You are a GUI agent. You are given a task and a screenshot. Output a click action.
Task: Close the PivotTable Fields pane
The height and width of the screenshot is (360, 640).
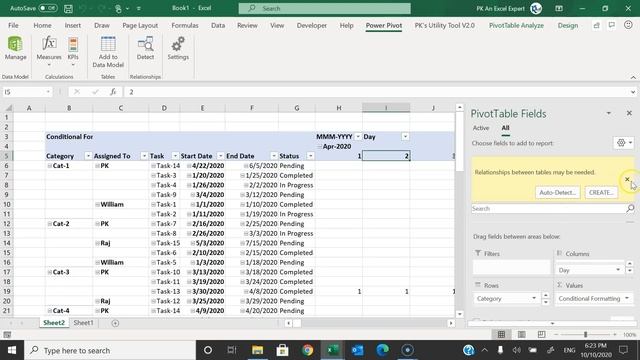(x=629, y=113)
